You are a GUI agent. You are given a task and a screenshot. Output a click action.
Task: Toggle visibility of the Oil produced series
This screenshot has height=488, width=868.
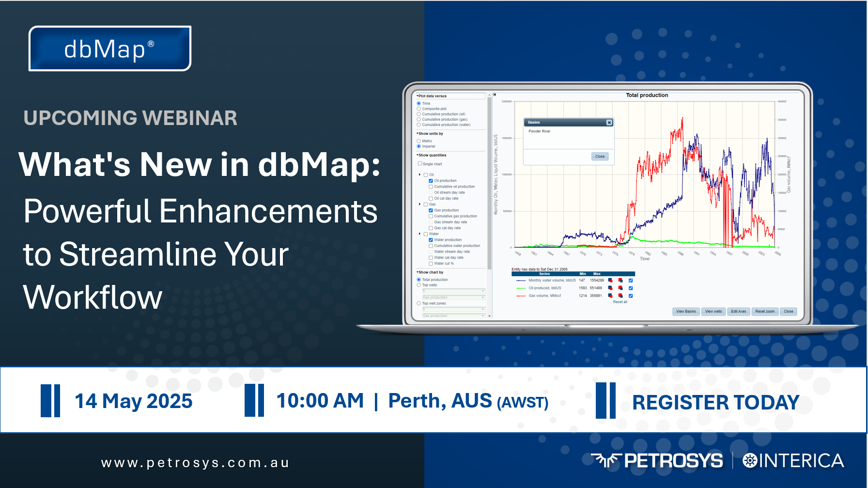point(631,288)
